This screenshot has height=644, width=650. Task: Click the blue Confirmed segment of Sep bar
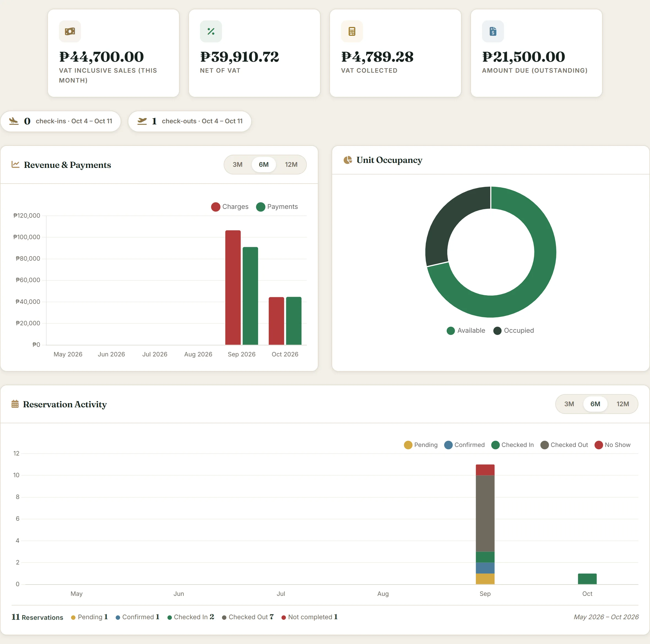(x=485, y=568)
